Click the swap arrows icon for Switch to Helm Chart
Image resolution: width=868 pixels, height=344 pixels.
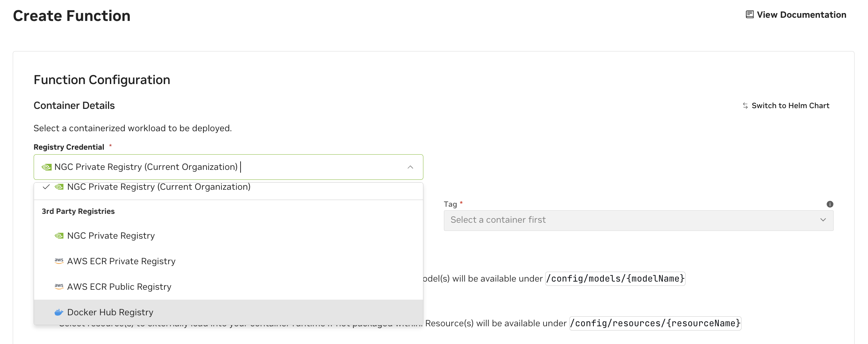745,105
